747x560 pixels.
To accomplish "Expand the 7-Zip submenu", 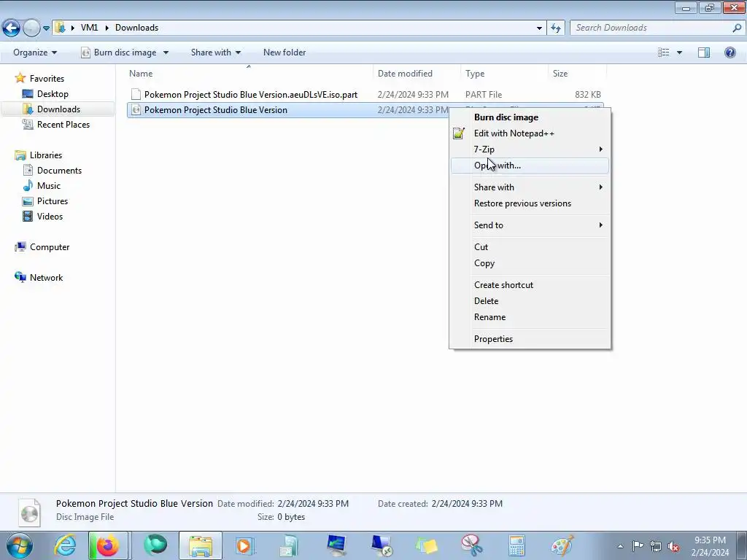I will pyautogui.click(x=530, y=149).
